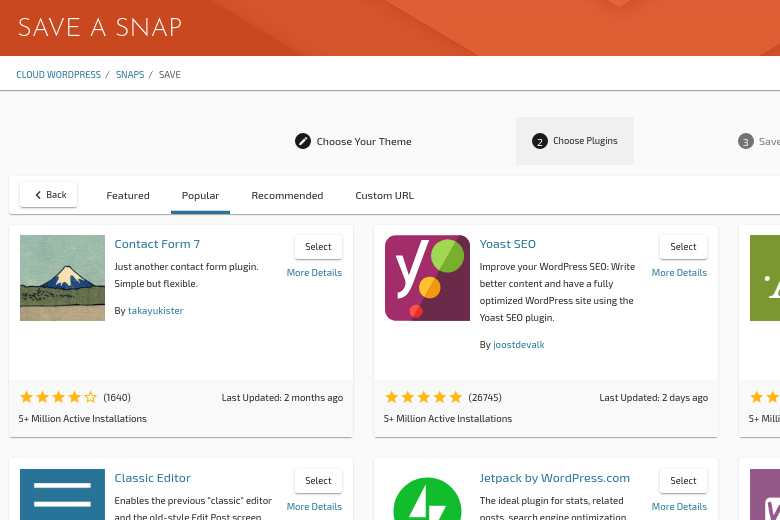The height and width of the screenshot is (520, 780).
Task: Open the Contact Form 7 title link
Action: (157, 244)
